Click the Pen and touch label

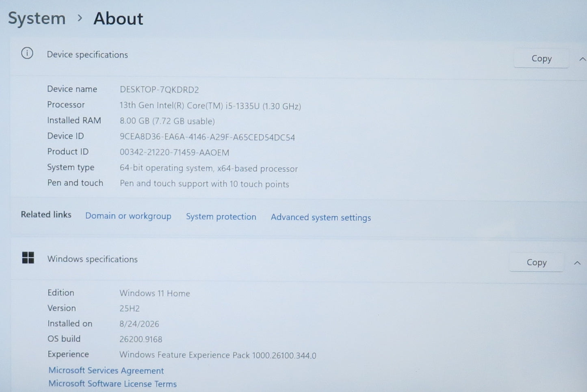pos(75,183)
